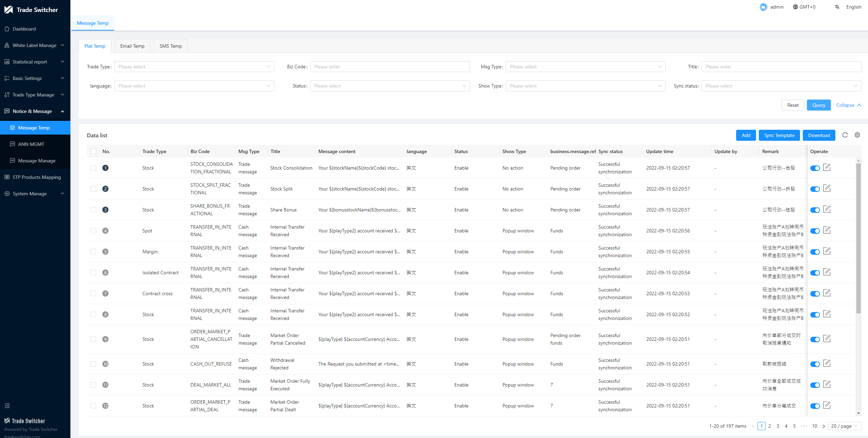The height and width of the screenshot is (438, 868).
Task: Click into the Biz Code input field
Action: (x=390, y=67)
